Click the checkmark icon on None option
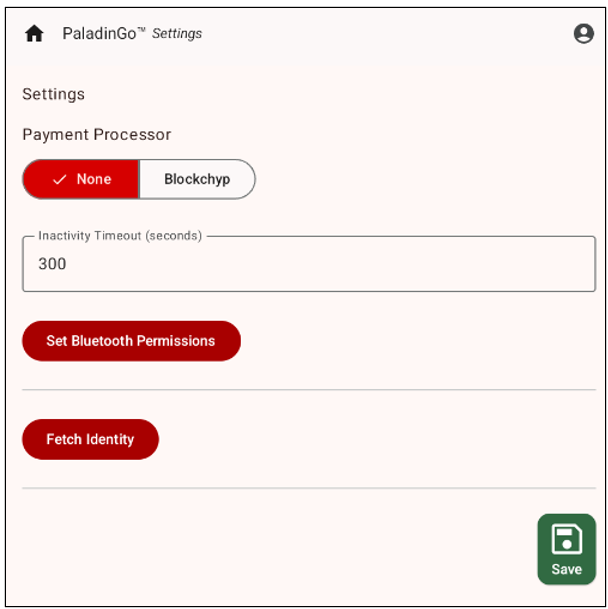Viewport: 608px width, 609px height. click(60, 180)
